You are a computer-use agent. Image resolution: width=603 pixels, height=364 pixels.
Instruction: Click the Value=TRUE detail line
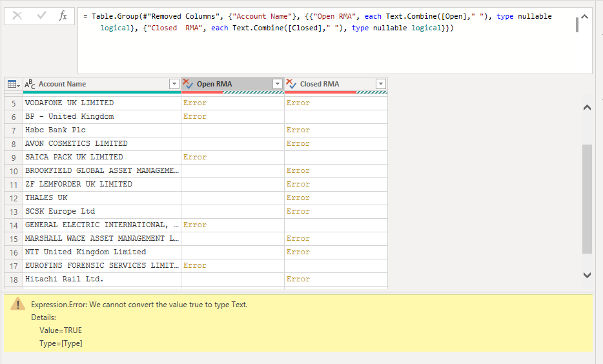click(x=61, y=330)
